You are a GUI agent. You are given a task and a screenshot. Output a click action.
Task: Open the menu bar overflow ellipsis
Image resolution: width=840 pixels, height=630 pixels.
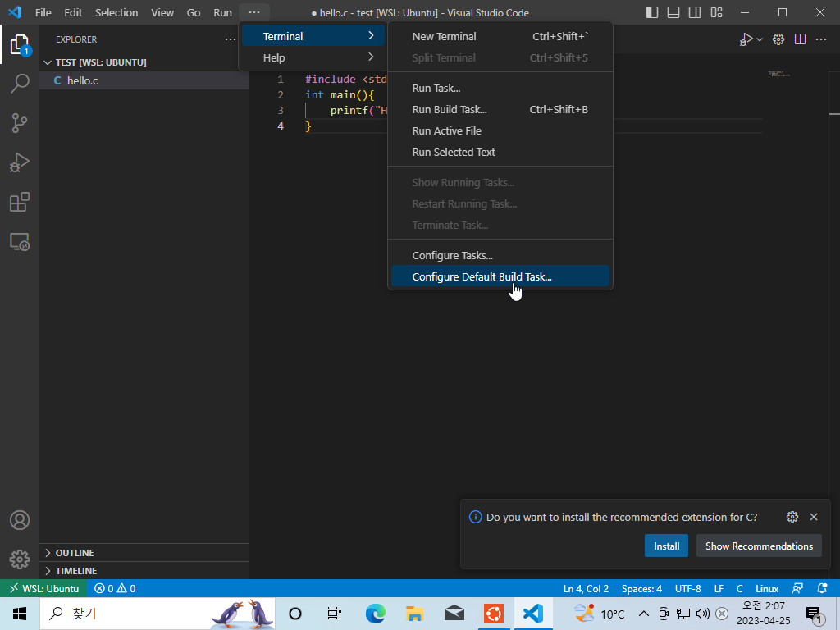pyautogui.click(x=254, y=12)
